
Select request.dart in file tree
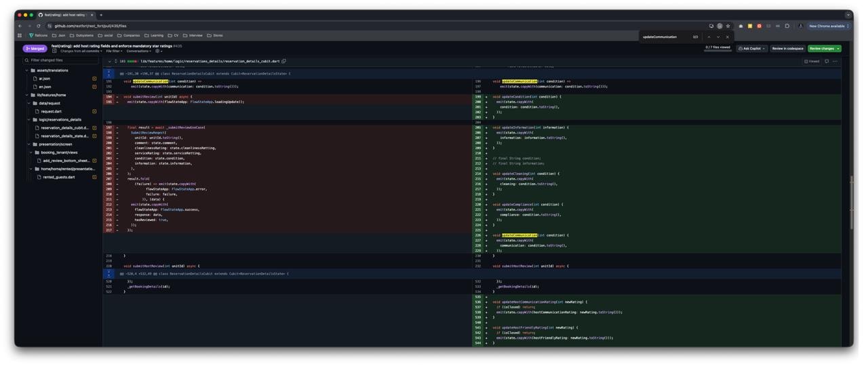[51, 111]
